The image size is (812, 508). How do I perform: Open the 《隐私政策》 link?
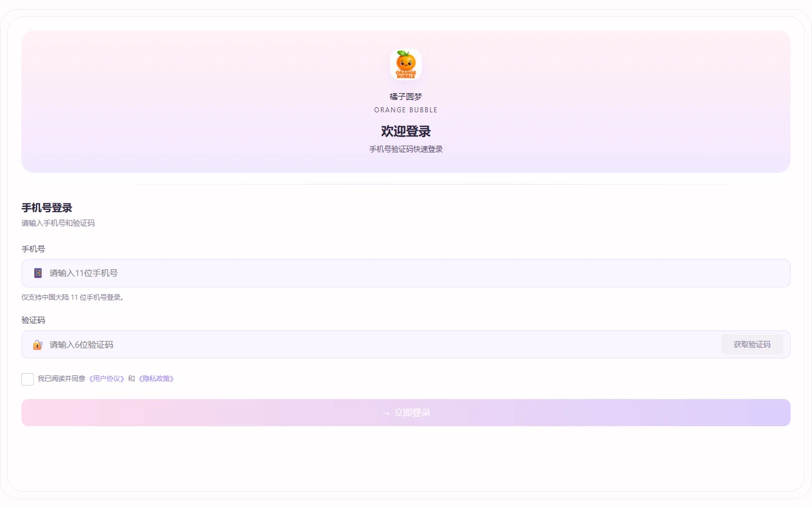click(156, 379)
